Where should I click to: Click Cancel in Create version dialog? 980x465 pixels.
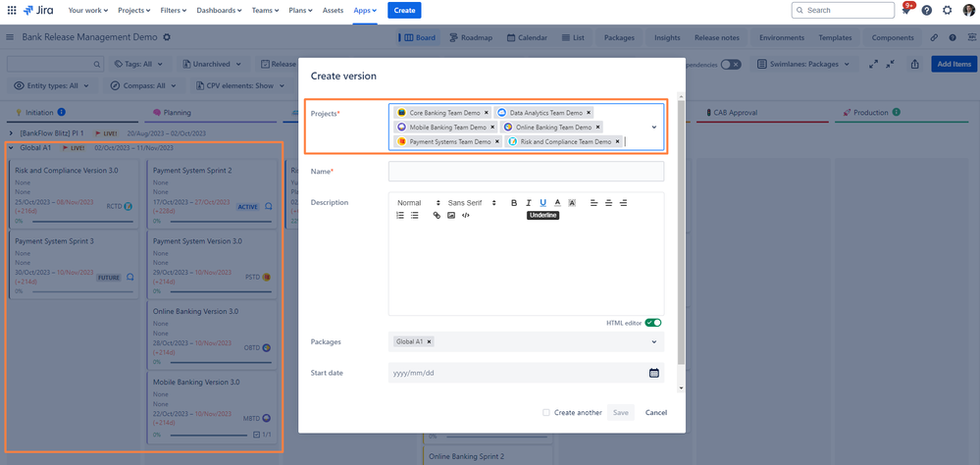(x=655, y=412)
